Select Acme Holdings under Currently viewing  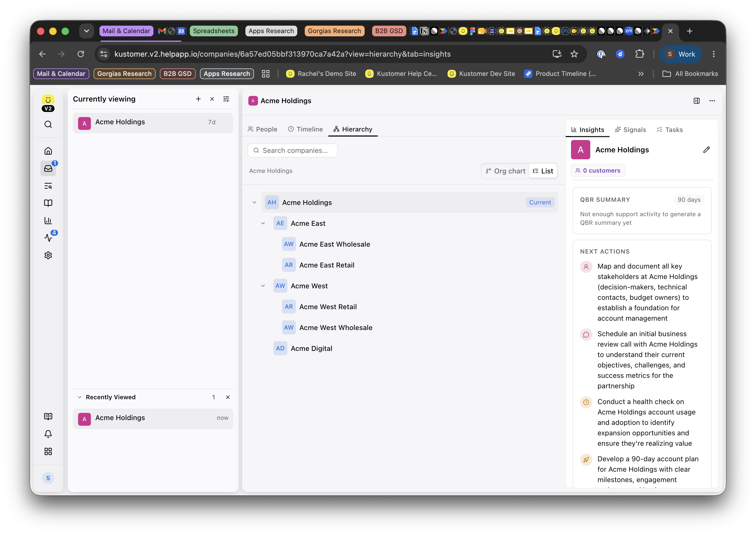[x=153, y=123]
